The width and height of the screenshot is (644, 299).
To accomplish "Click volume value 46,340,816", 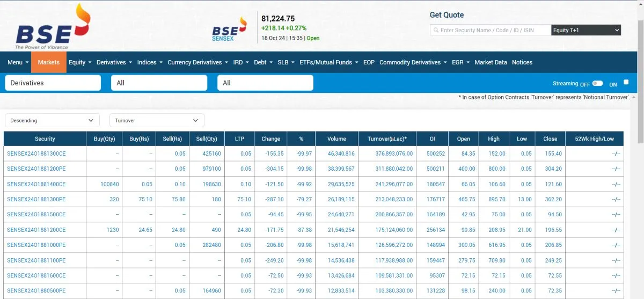I will (341, 154).
